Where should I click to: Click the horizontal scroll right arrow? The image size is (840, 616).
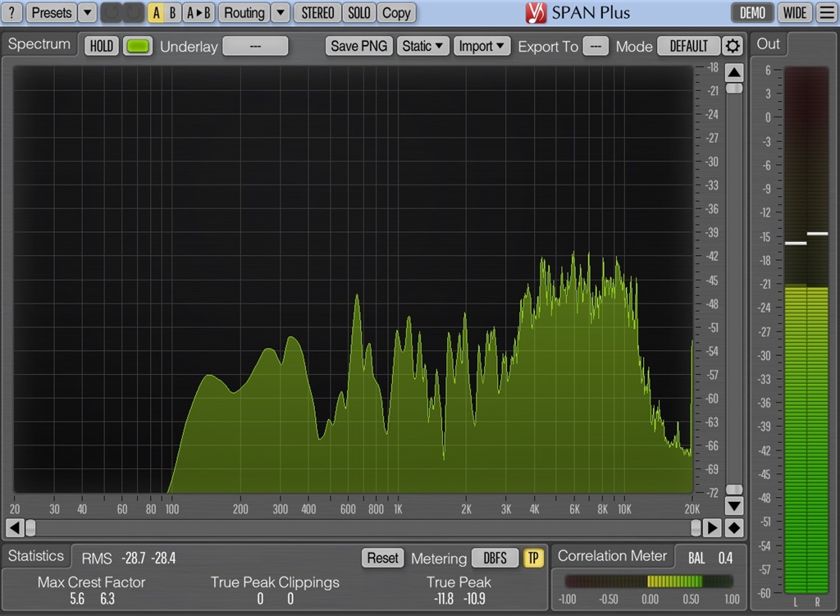(x=713, y=527)
